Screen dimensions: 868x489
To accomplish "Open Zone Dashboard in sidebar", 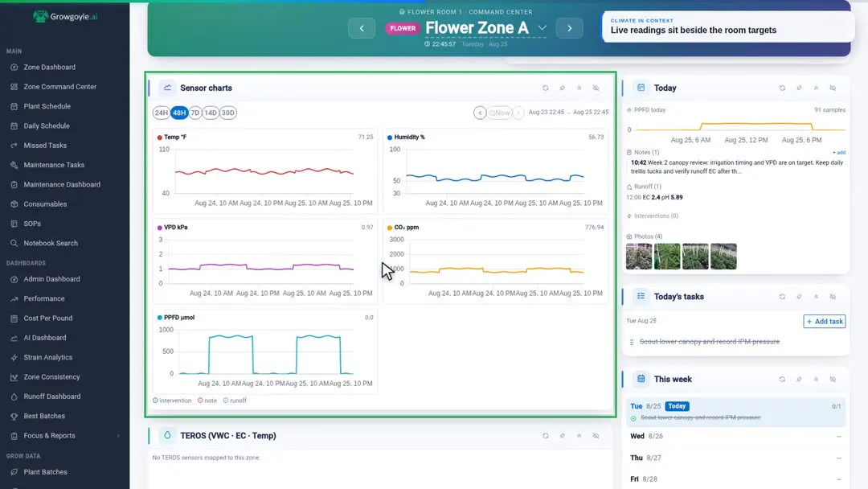I will coord(49,67).
